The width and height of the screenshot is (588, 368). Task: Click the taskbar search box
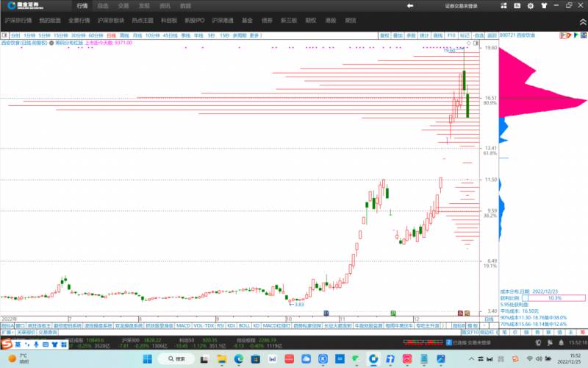click(176, 359)
